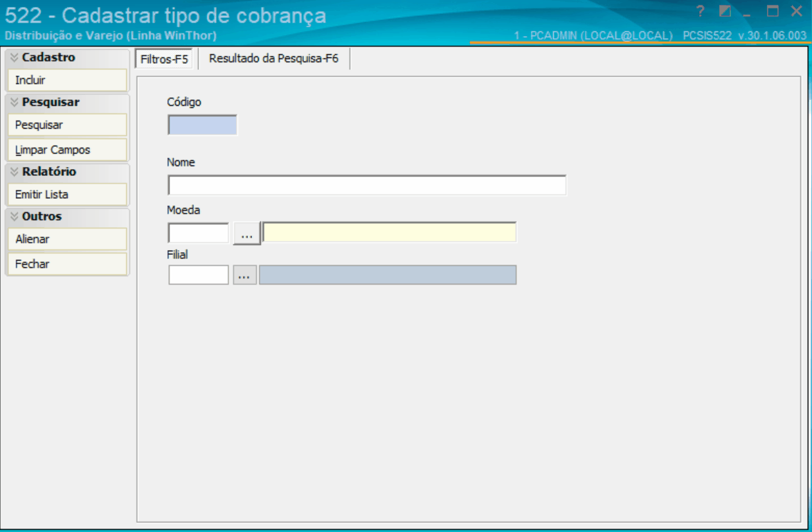Focus the Código input field
Image resolution: width=812 pixels, height=532 pixels.
click(x=203, y=125)
